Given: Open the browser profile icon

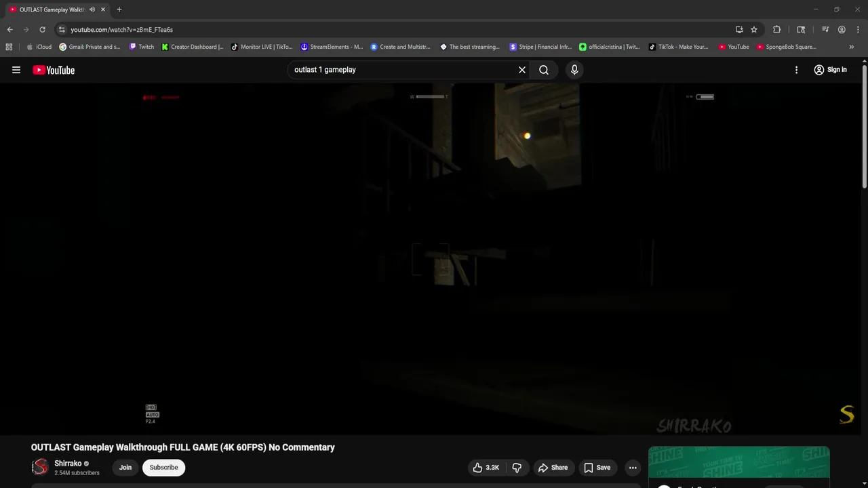Looking at the screenshot, I should coord(842,30).
